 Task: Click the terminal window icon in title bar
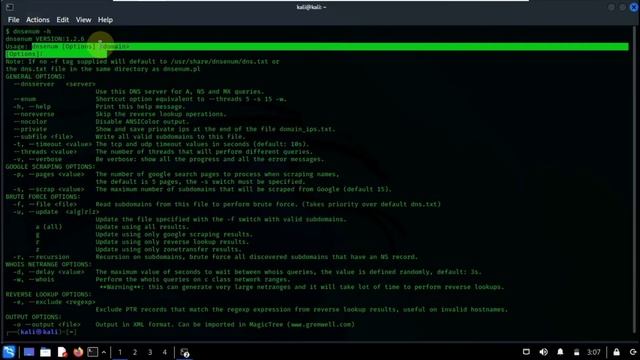click(9, 7)
